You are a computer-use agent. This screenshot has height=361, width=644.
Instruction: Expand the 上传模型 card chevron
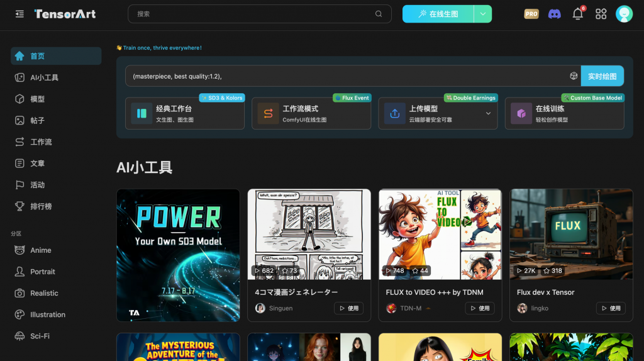(x=488, y=113)
